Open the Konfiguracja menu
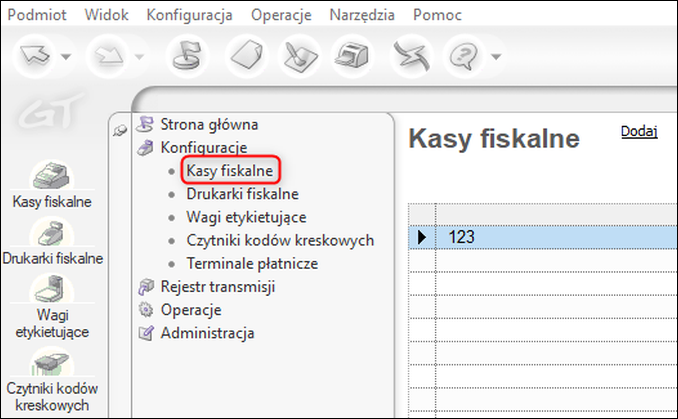Image resolution: width=678 pixels, height=419 pixels. (189, 15)
